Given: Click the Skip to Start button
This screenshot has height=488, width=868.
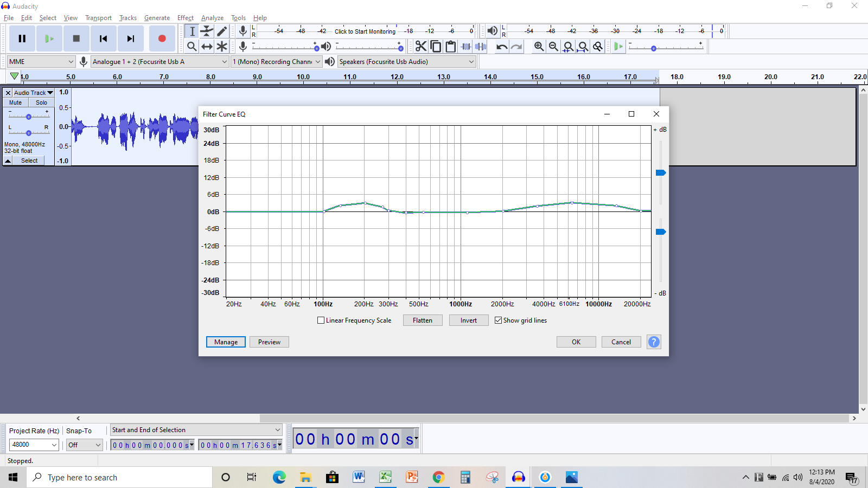Looking at the screenshot, I should [103, 38].
